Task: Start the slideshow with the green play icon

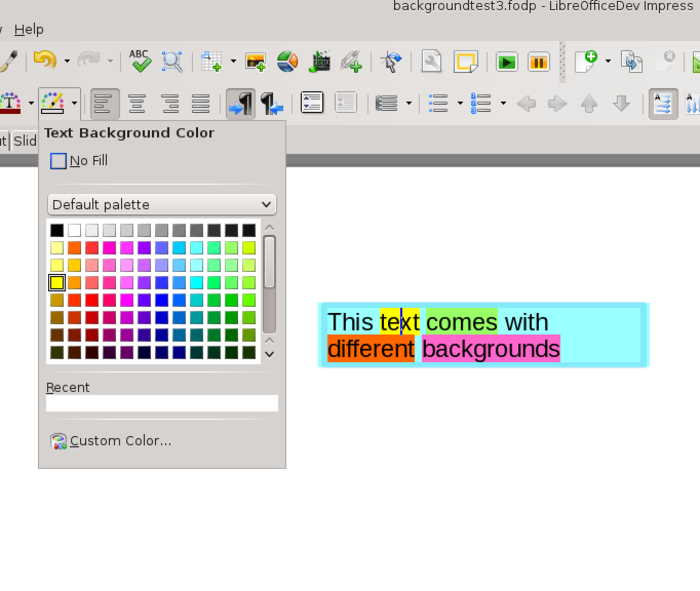Action: pyautogui.click(x=507, y=62)
